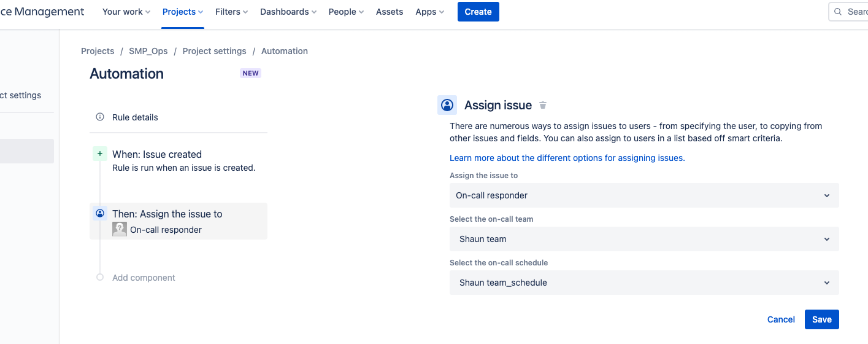Open the Learn more about assigning issues link
The height and width of the screenshot is (344, 868).
point(567,158)
